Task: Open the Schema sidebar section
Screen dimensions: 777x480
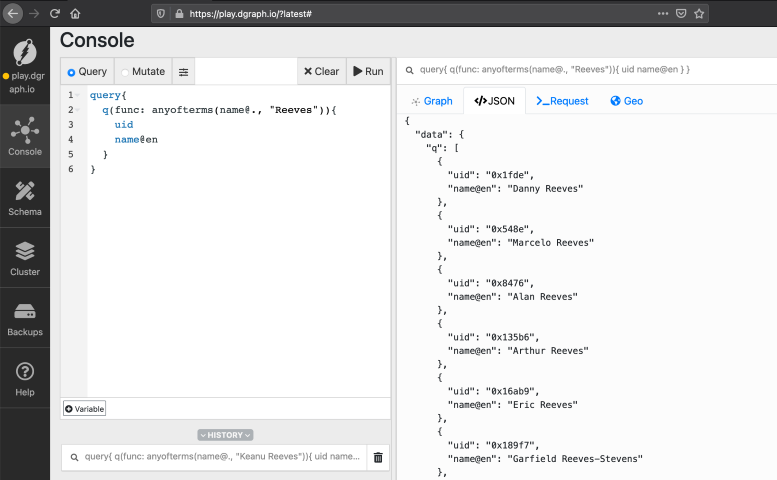Action: pyautogui.click(x=25, y=197)
